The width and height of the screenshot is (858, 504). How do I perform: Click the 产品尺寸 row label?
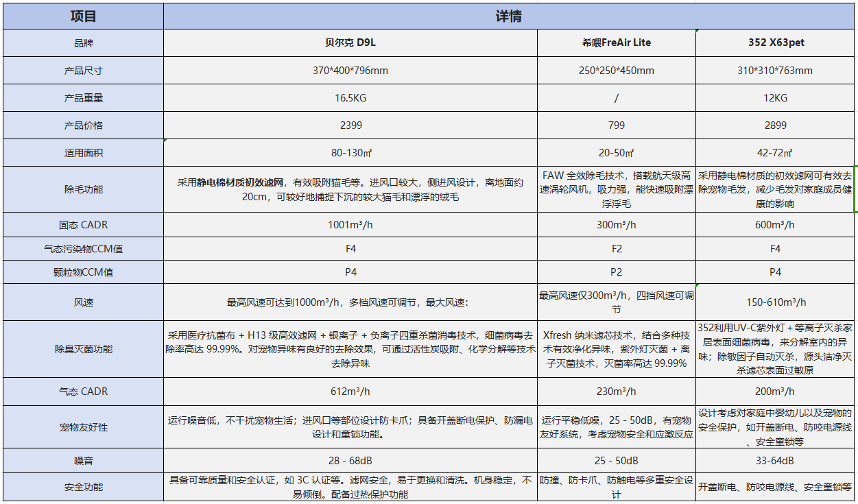click(83, 71)
